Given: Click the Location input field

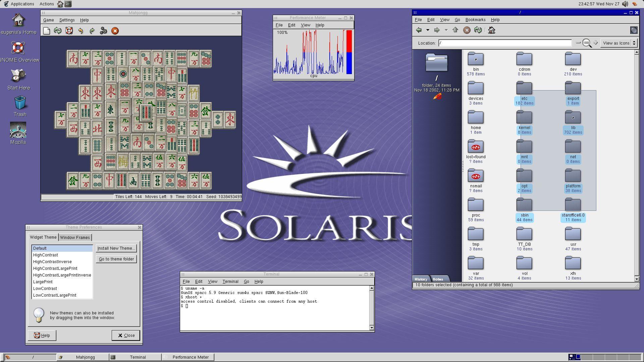Looking at the screenshot, I should [505, 43].
